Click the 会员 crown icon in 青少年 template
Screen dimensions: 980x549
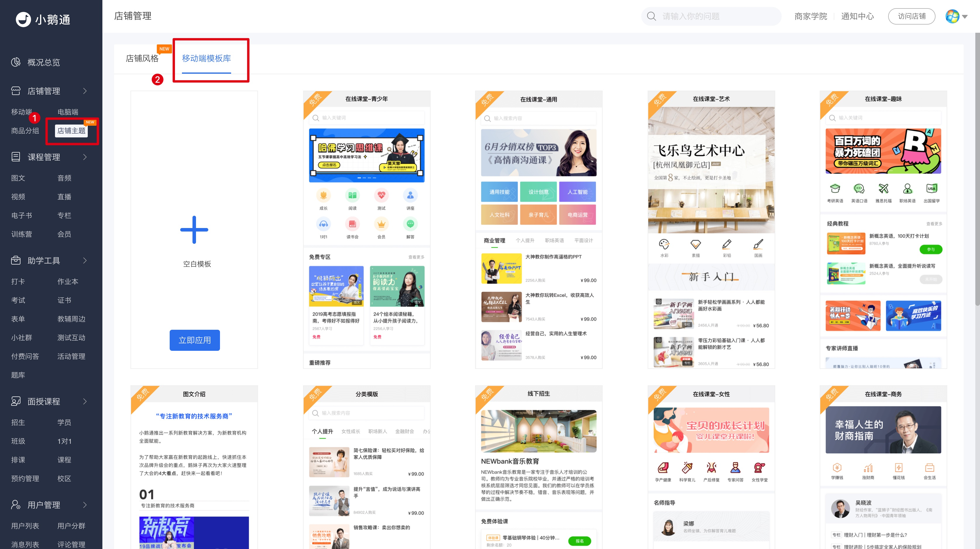(381, 224)
